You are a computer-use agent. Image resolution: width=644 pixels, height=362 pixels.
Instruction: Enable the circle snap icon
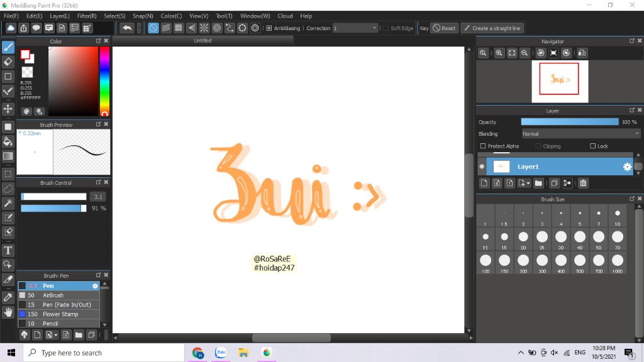[217, 28]
